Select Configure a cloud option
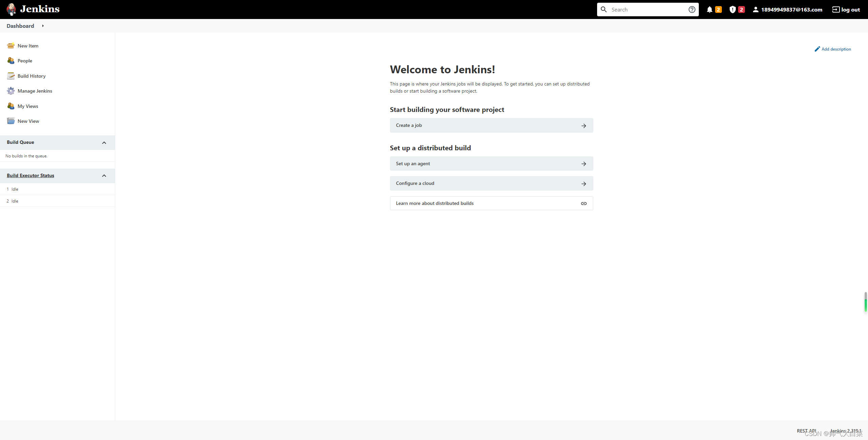The height and width of the screenshot is (440, 868). (491, 183)
